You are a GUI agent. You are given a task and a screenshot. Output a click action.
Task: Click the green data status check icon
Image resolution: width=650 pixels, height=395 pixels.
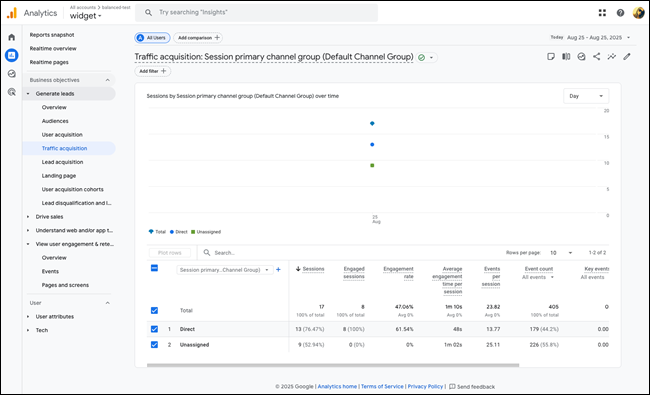[422, 58]
